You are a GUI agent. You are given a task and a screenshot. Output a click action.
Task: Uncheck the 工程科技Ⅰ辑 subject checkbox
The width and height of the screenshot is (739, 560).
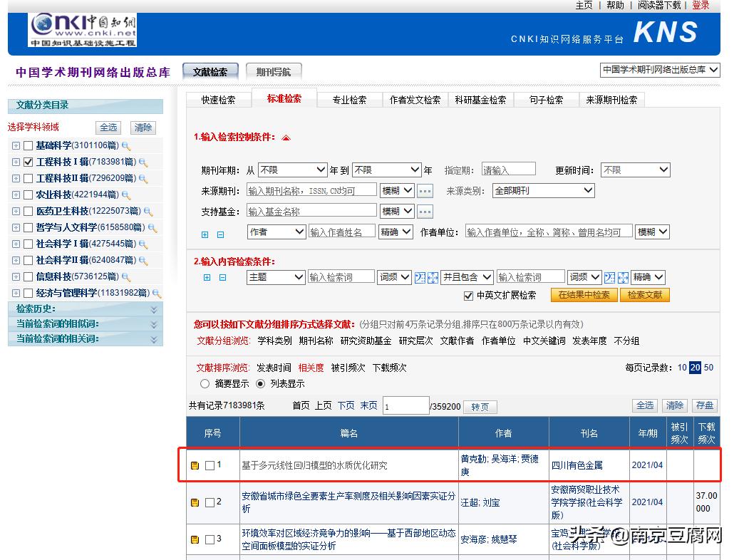coord(26,160)
